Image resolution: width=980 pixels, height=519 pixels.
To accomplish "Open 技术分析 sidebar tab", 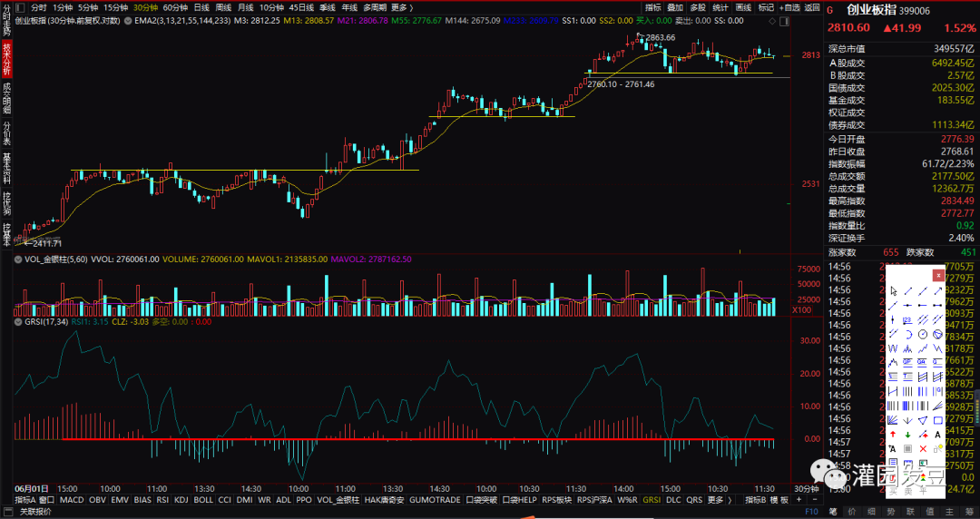I will (x=7, y=59).
